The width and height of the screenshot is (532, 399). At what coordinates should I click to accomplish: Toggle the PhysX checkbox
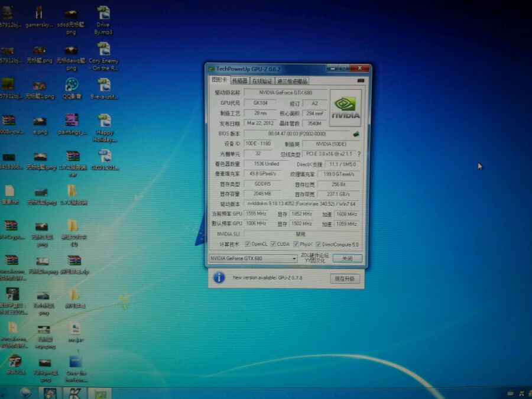coord(296,244)
